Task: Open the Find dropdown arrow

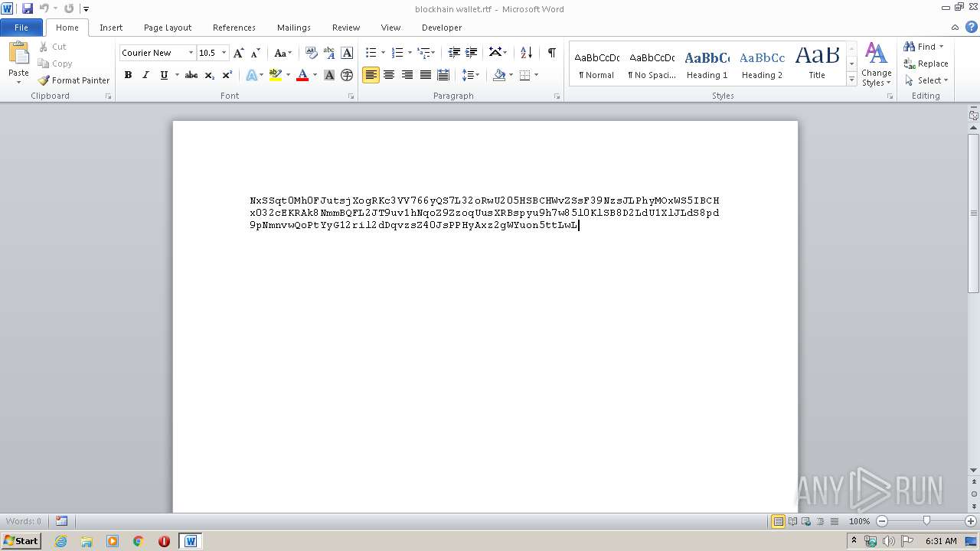Action: (941, 47)
